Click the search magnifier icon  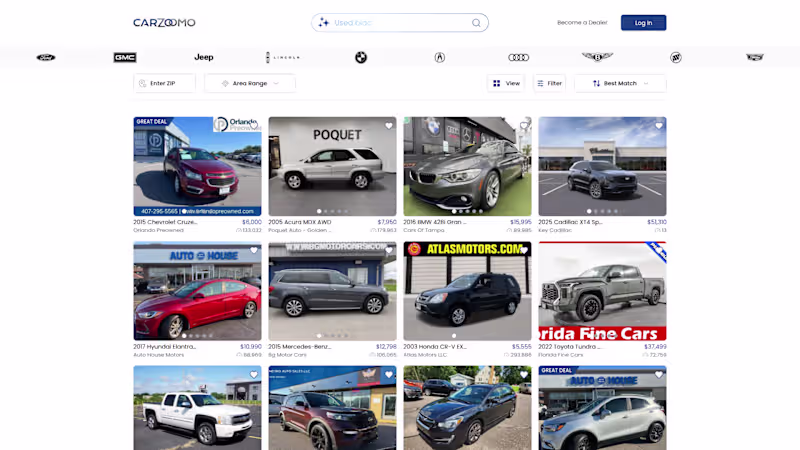[476, 22]
